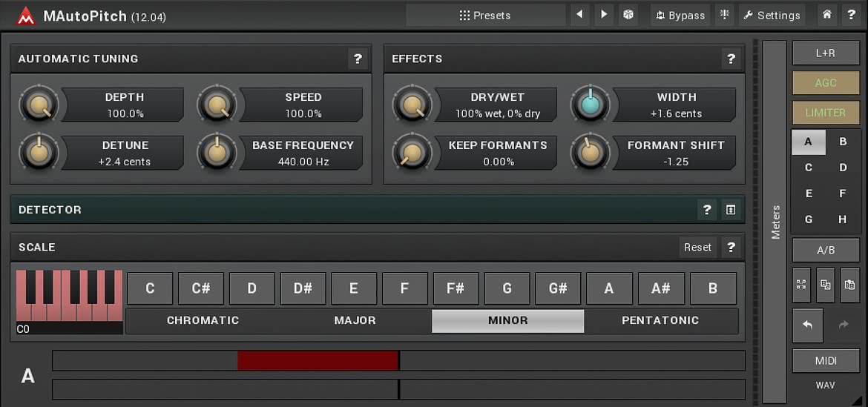Click the redo arrow button

click(844, 325)
